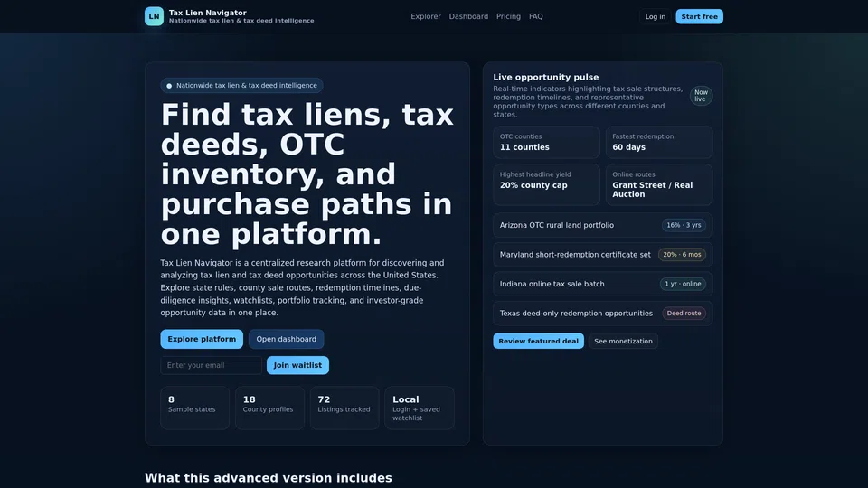The image size is (868, 488).
Task: Open the Pricing page link
Action: point(508,16)
